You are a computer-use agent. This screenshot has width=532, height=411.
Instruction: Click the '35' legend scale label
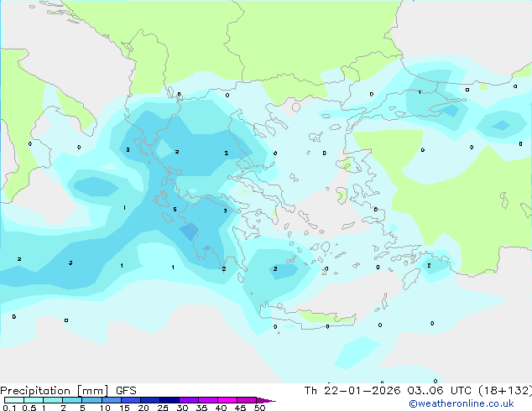(201, 408)
